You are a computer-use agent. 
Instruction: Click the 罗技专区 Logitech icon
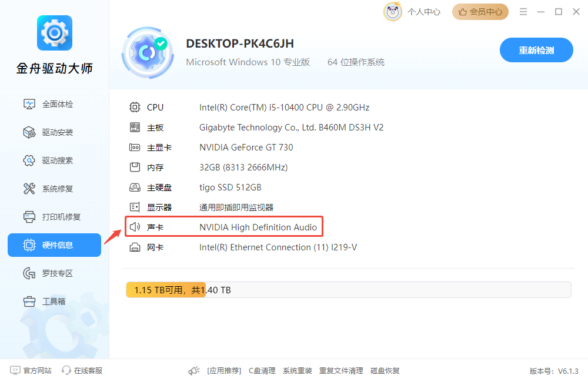(29, 273)
